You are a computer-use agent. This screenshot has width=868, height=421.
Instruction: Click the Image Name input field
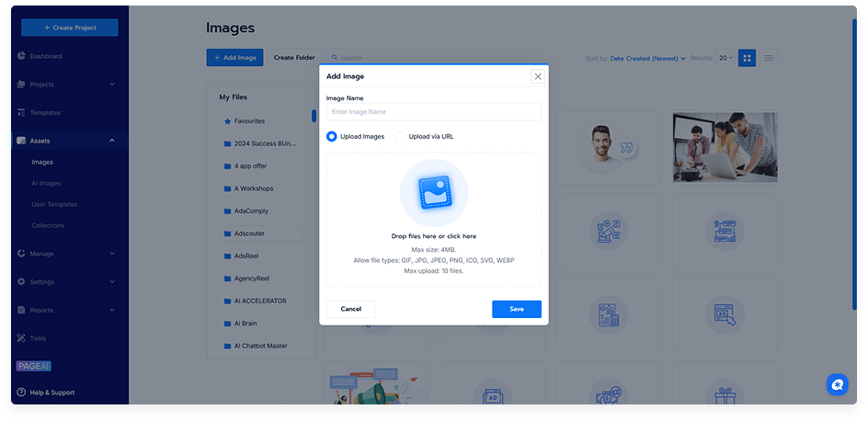(433, 112)
